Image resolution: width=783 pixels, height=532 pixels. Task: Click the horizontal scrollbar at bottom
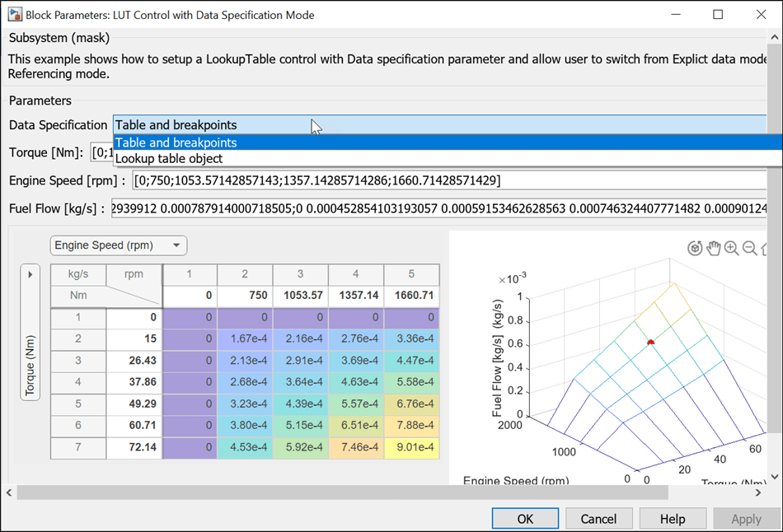[330, 492]
